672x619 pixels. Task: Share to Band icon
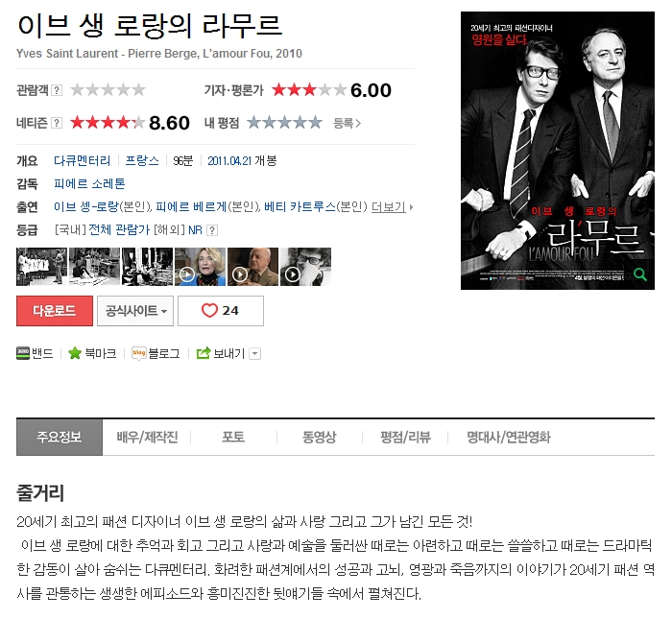23,353
